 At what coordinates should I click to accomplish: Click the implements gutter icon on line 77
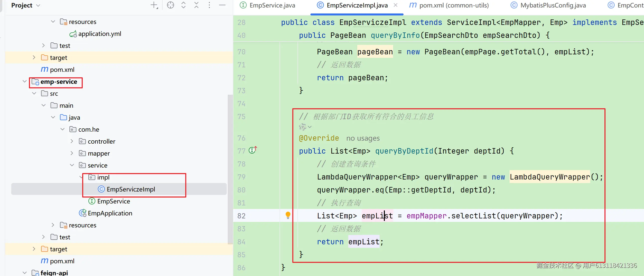tap(252, 150)
